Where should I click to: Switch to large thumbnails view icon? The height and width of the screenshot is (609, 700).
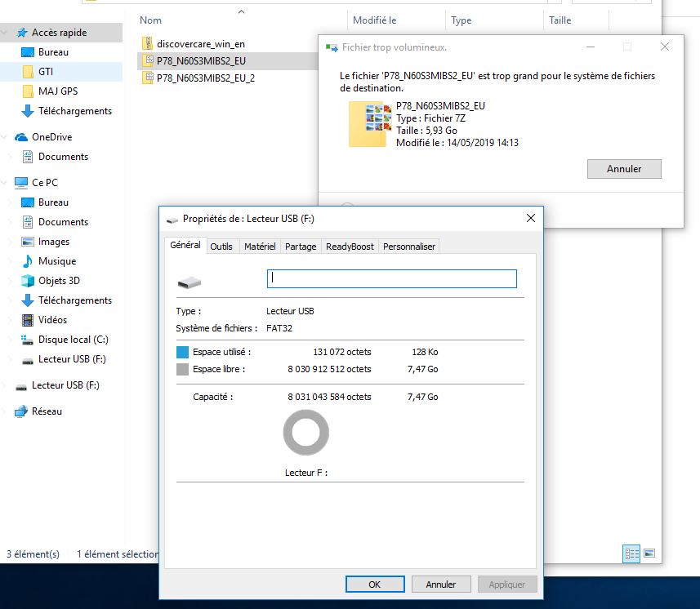649,553
